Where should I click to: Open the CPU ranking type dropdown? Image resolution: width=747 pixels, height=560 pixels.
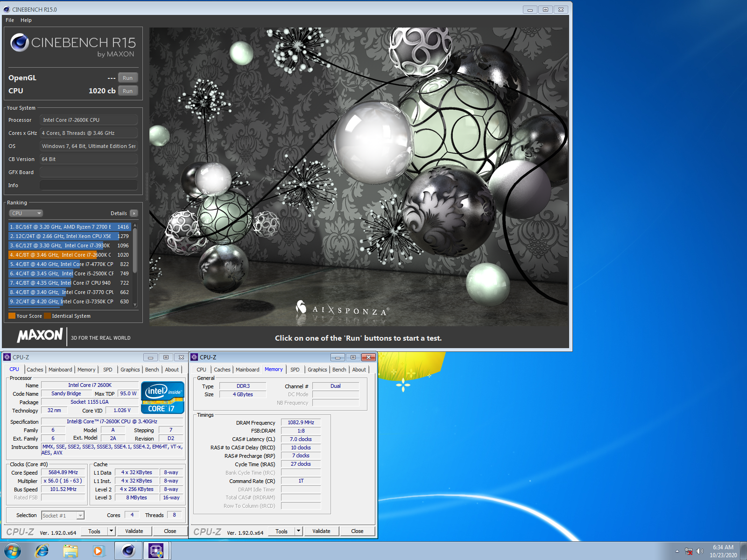[26, 213]
